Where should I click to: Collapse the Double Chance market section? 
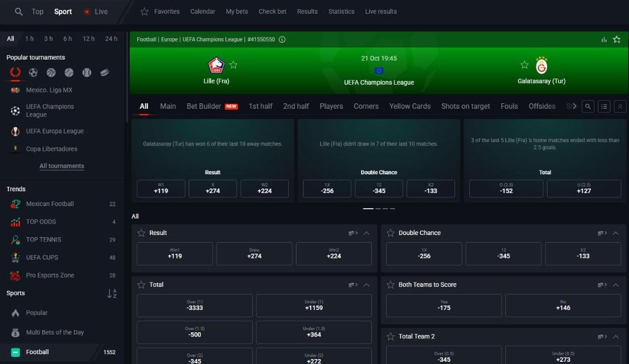coord(615,233)
